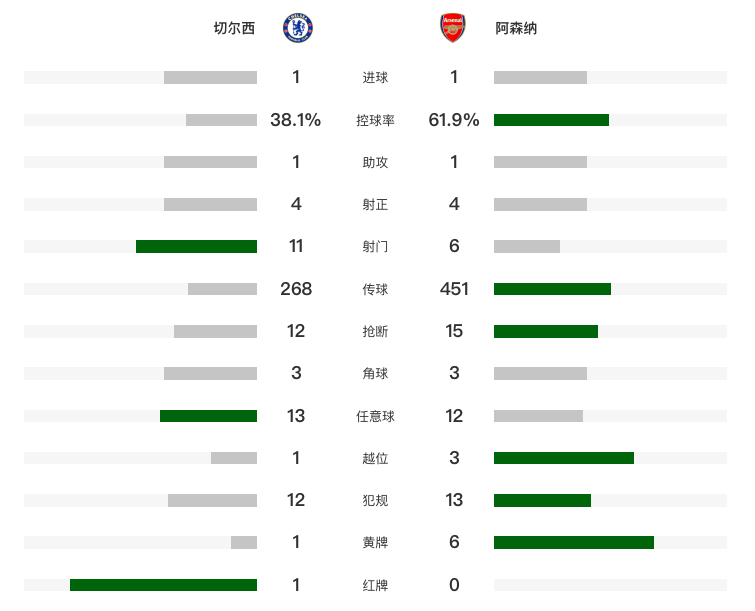755x611 pixels.
Task: Click Chelsea's green 红牌 red card bar
Action: pyautogui.click(x=163, y=585)
